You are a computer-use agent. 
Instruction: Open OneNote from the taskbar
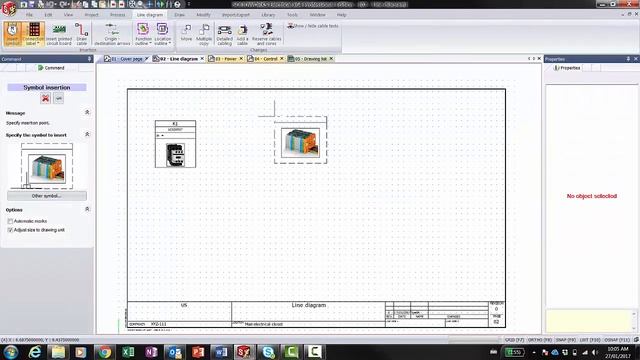[x=151, y=352]
